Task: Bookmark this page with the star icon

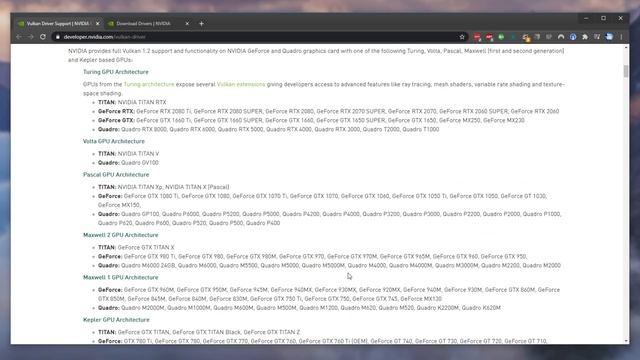Action: tap(462, 37)
